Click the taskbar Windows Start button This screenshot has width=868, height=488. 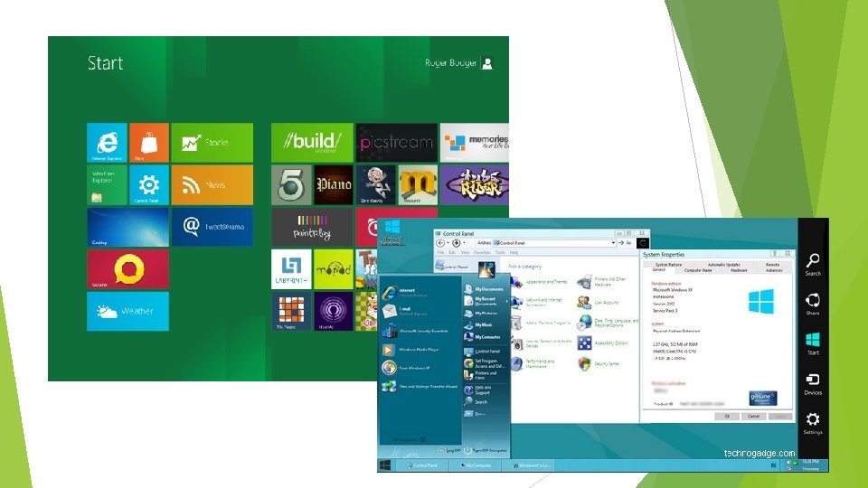(385, 465)
